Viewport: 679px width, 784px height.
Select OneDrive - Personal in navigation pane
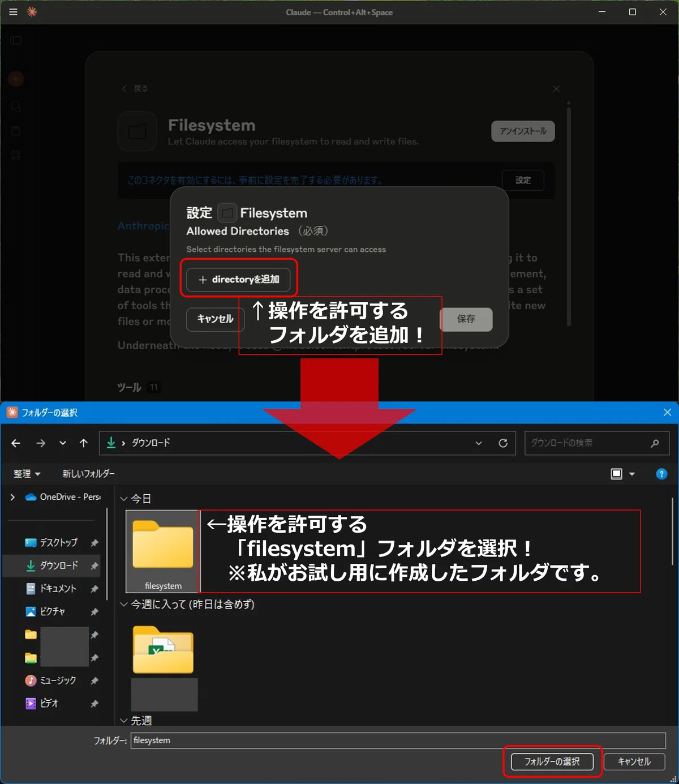63,497
